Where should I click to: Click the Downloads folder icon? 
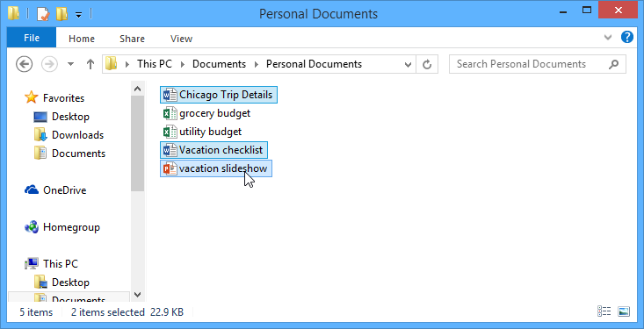[x=40, y=134]
